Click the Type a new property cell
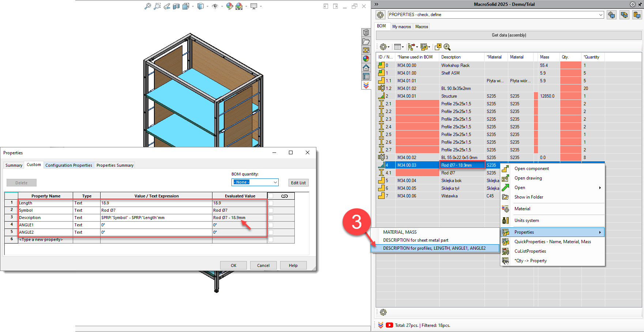This screenshot has height=332, width=644. [x=45, y=239]
